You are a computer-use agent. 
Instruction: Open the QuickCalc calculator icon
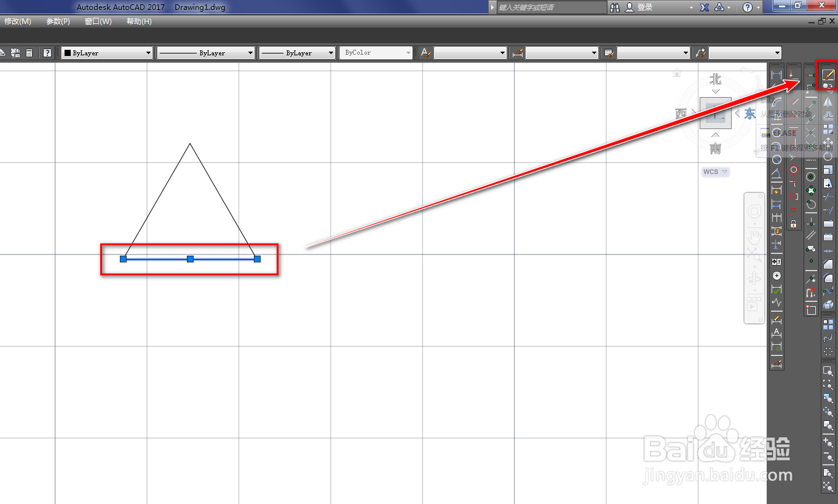click(29, 53)
